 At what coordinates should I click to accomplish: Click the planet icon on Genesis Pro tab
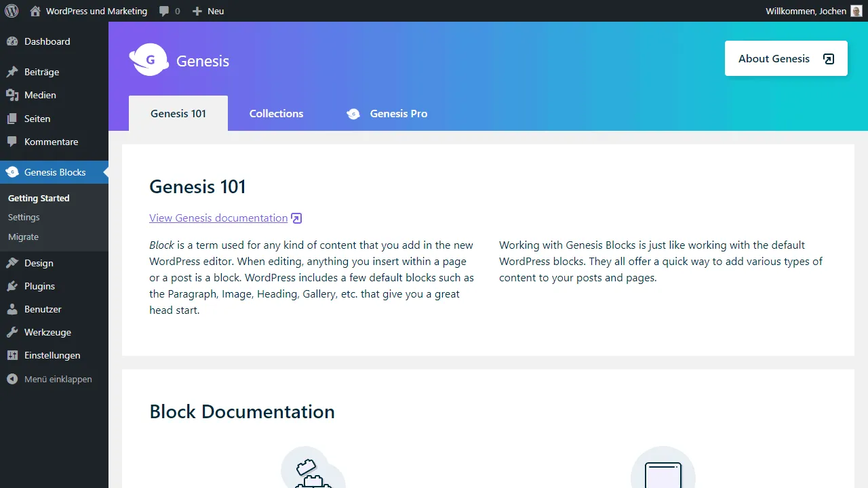pos(353,114)
